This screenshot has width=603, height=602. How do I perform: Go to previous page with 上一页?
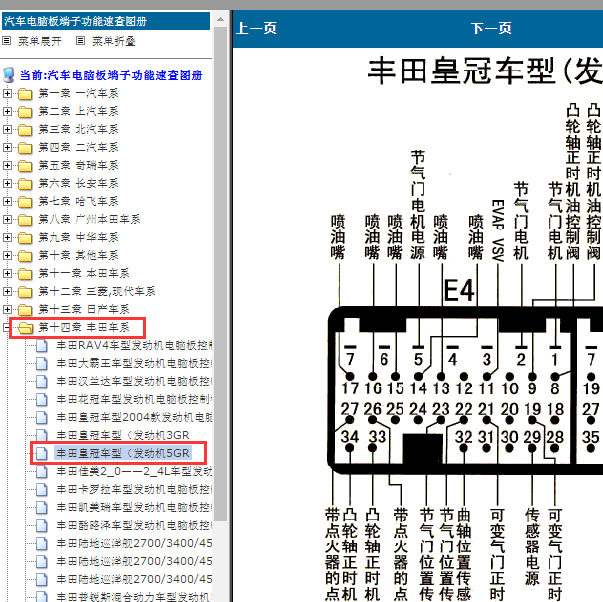(256, 28)
